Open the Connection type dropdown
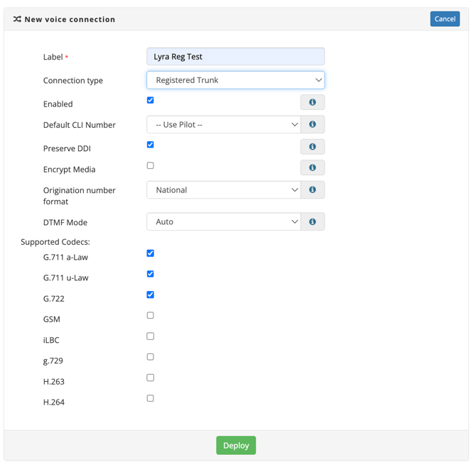The height and width of the screenshot is (467, 476). point(235,80)
